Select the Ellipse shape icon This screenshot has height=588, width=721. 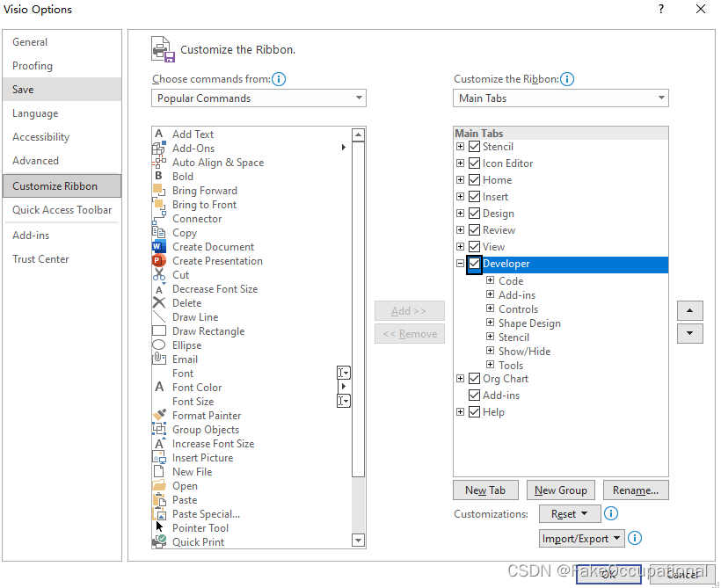click(159, 345)
